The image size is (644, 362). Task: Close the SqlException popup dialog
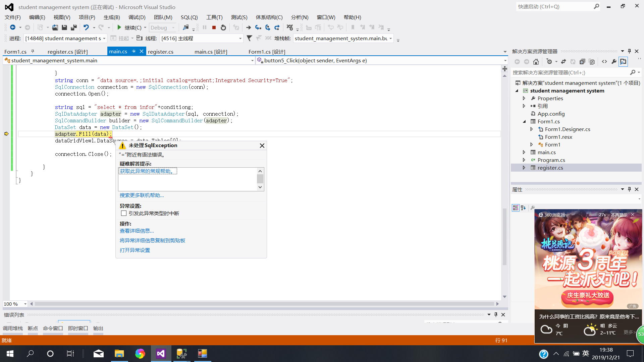click(x=262, y=145)
